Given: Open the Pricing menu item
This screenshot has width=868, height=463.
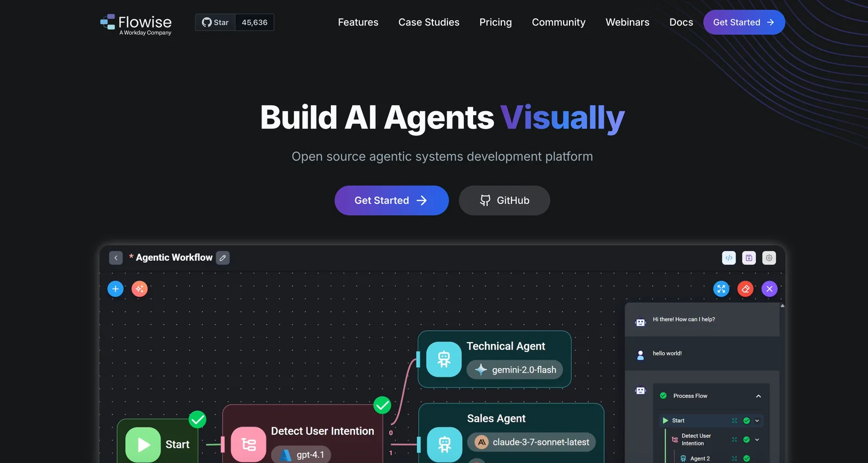Looking at the screenshot, I should (x=495, y=22).
